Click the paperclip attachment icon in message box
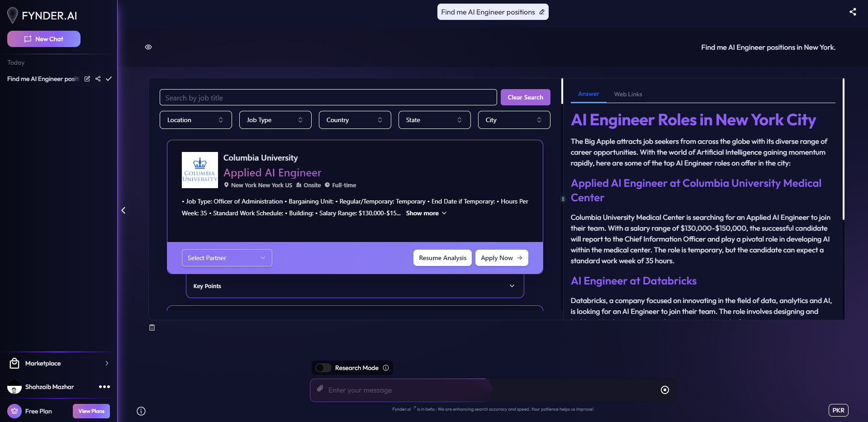Screen dimensions: 868x422 pos(320,389)
